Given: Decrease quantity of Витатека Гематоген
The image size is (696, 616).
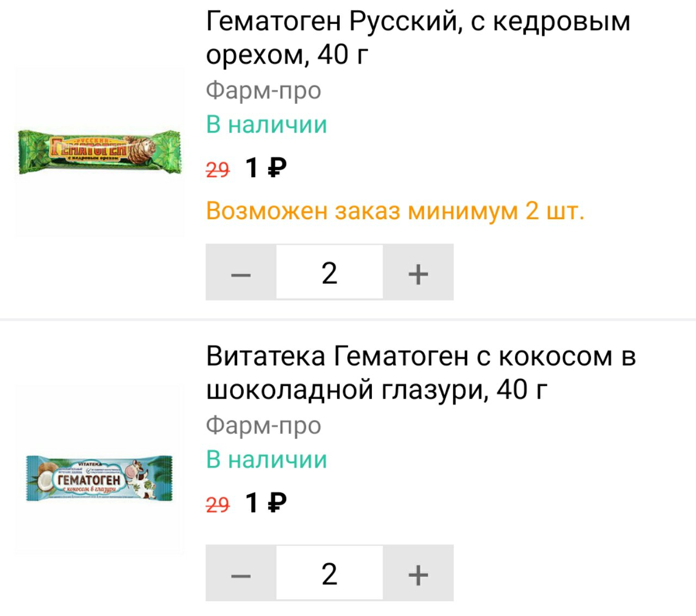Looking at the screenshot, I should click(x=240, y=574).
